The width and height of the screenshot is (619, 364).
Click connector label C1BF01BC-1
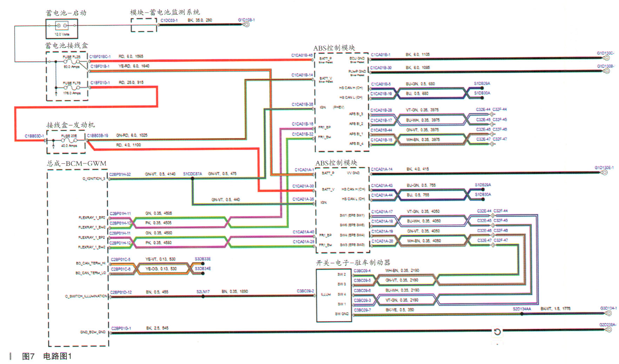point(100,56)
